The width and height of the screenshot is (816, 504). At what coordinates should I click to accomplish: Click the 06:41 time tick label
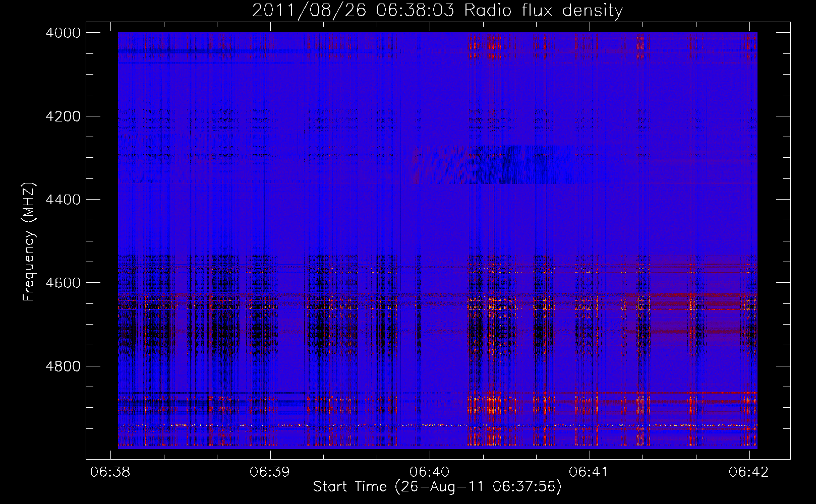click(589, 472)
